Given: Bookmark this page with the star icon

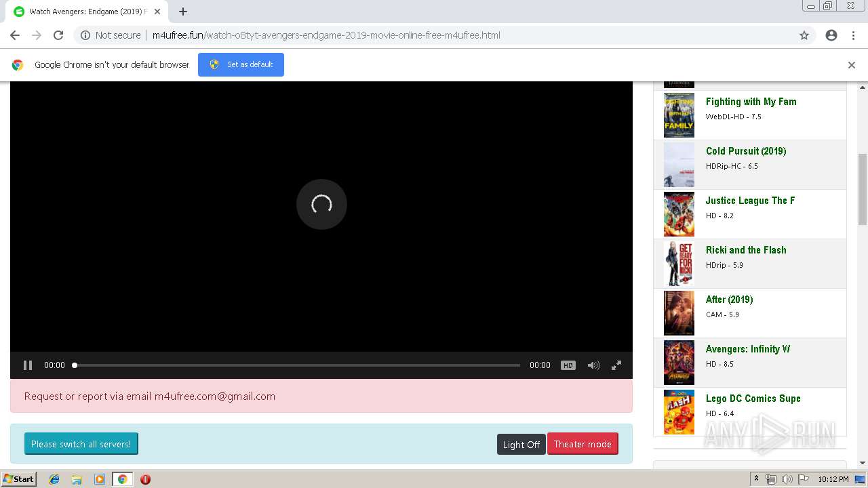Looking at the screenshot, I should point(804,35).
